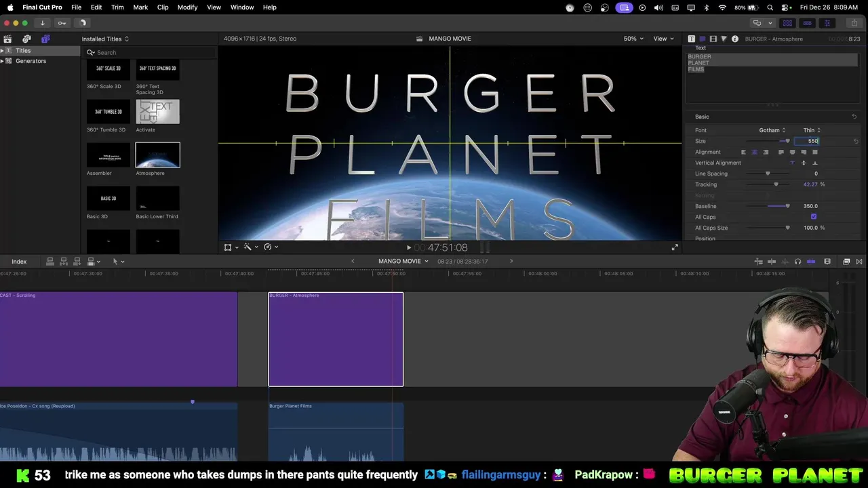Open the Thin font style dropdown
The image size is (868, 488).
point(812,130)
